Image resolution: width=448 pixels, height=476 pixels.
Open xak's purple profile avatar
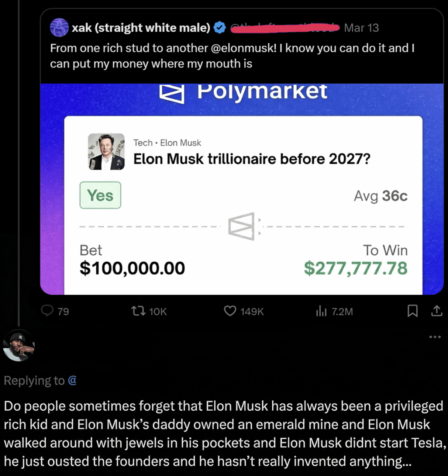point(59,28)
